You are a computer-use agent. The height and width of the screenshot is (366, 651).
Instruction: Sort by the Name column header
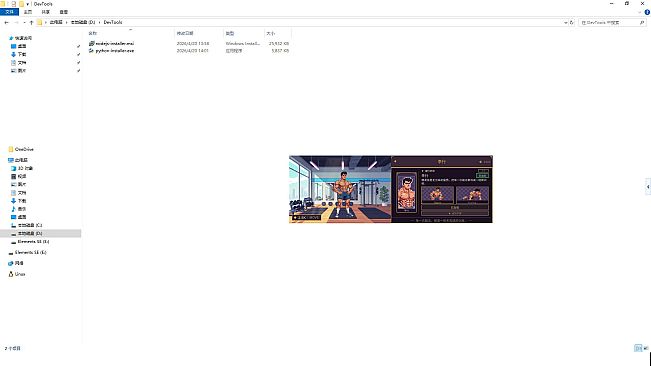click(x=130, y=33)
